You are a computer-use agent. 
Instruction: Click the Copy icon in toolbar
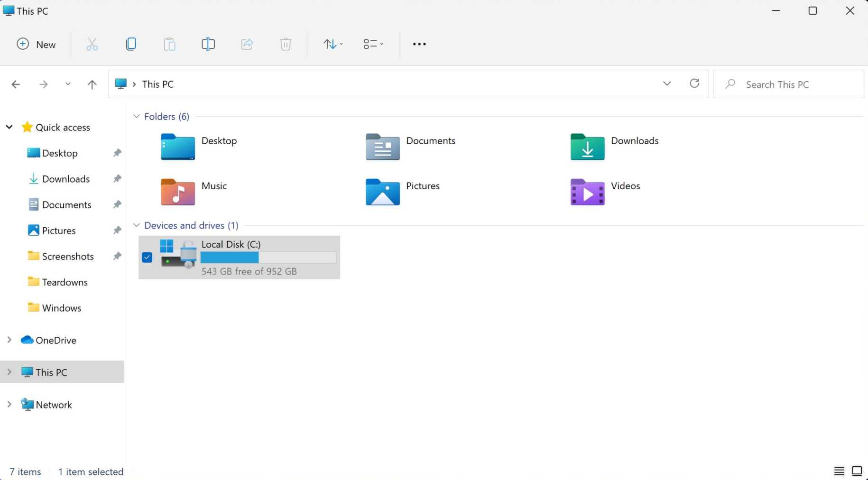(x=131, y=44)
